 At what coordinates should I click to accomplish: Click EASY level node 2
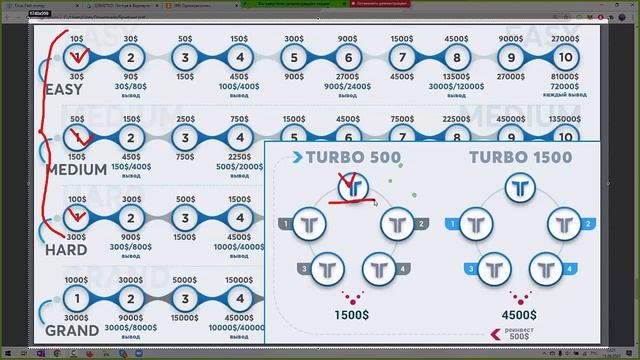click(131, 58)
